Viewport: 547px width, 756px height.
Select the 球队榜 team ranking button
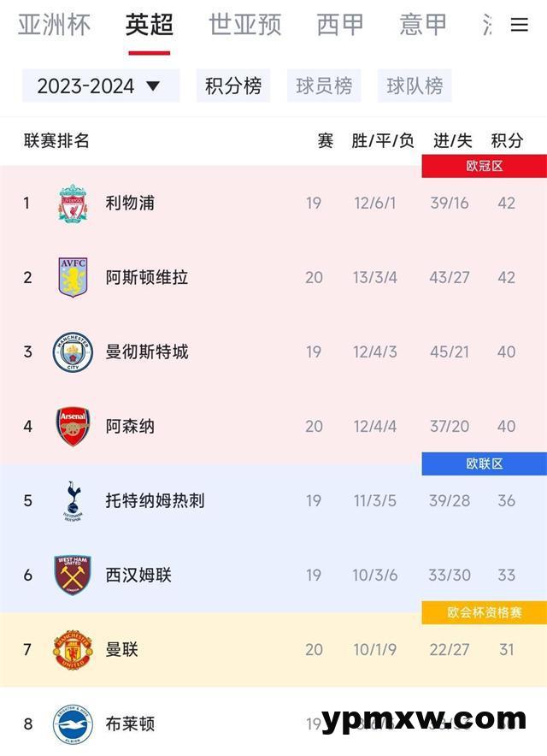coord(415,86)
